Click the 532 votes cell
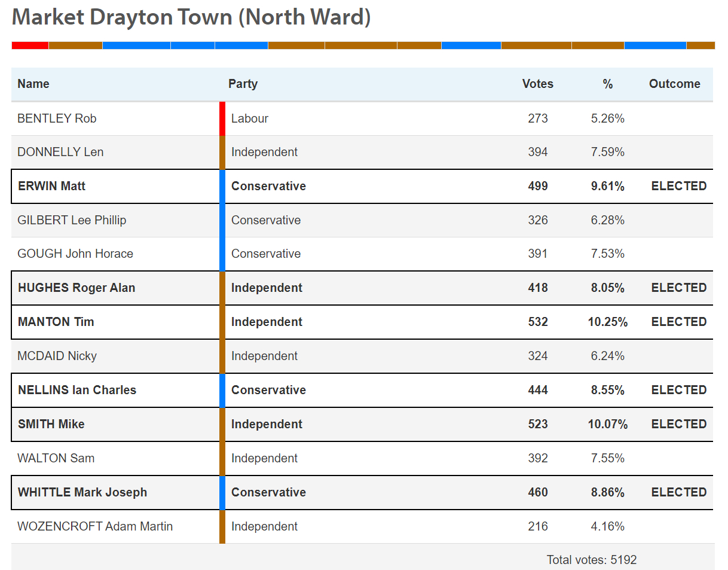Viewport: 728px width, 570px height. pos(538,322)
